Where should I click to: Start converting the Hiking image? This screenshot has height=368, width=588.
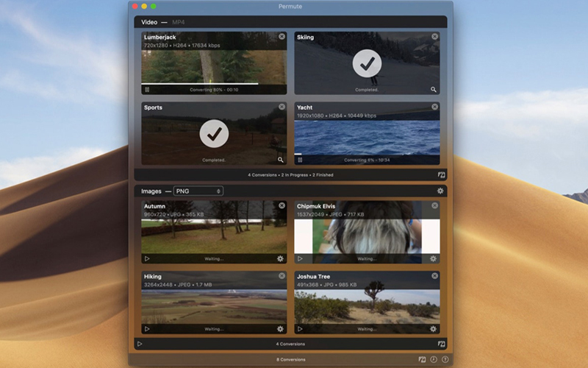pos(147,329)
